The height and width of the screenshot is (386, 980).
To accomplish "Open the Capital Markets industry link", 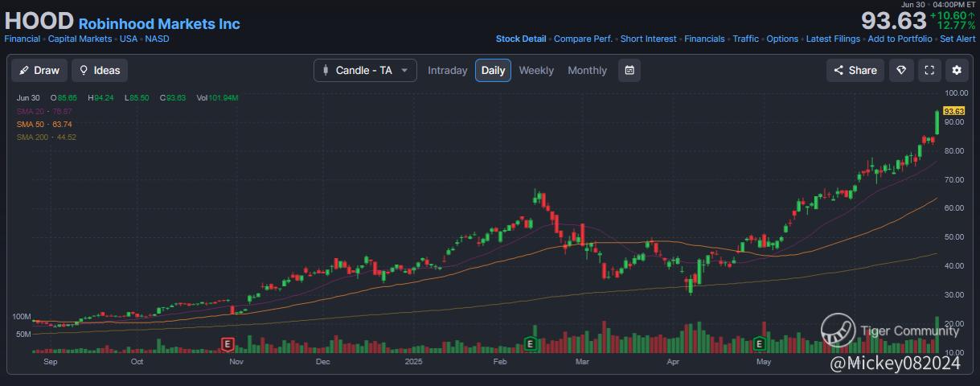I will [81, 39].
